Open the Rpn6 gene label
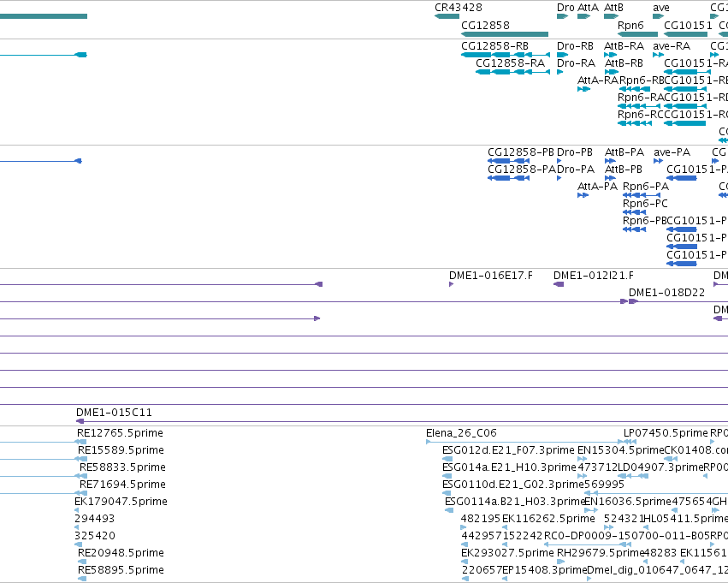 tap(630, 25)
